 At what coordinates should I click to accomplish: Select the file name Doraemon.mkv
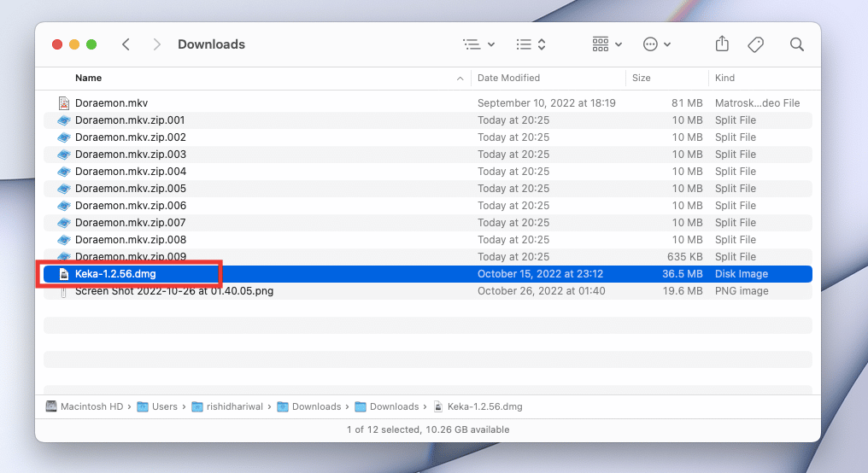pos(111,103)
